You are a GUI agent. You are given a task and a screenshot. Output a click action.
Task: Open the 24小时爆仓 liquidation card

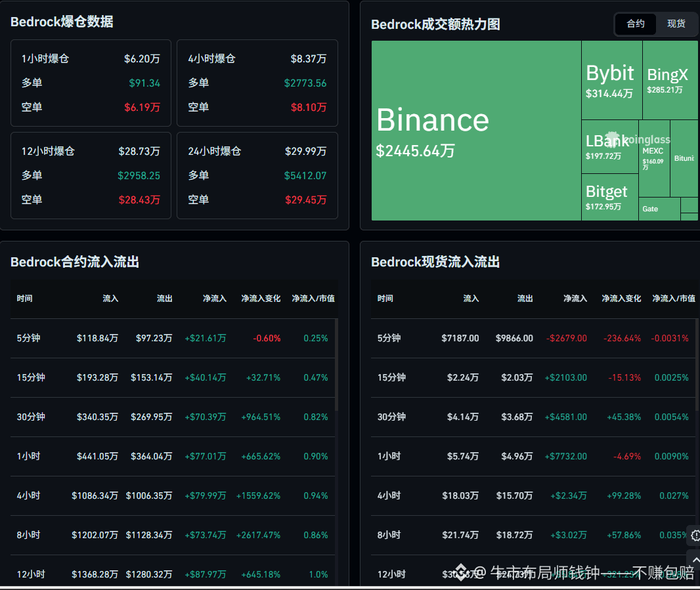point(257,175)
